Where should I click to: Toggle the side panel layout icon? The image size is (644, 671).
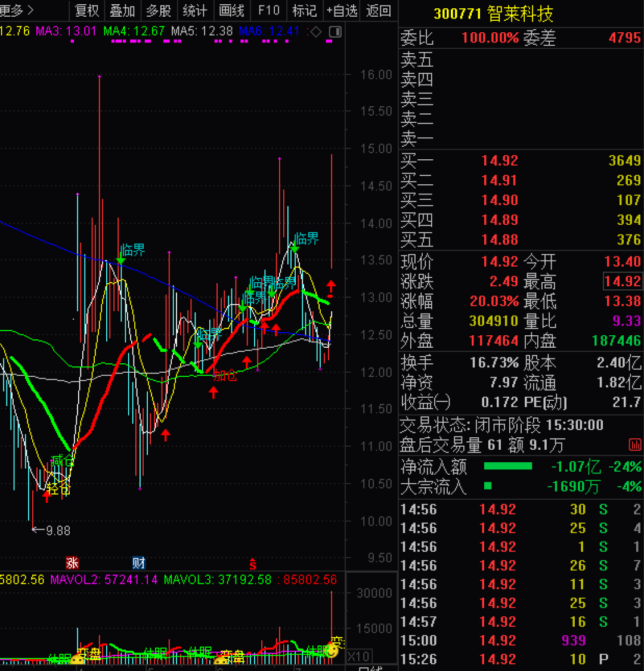(336, 32)
